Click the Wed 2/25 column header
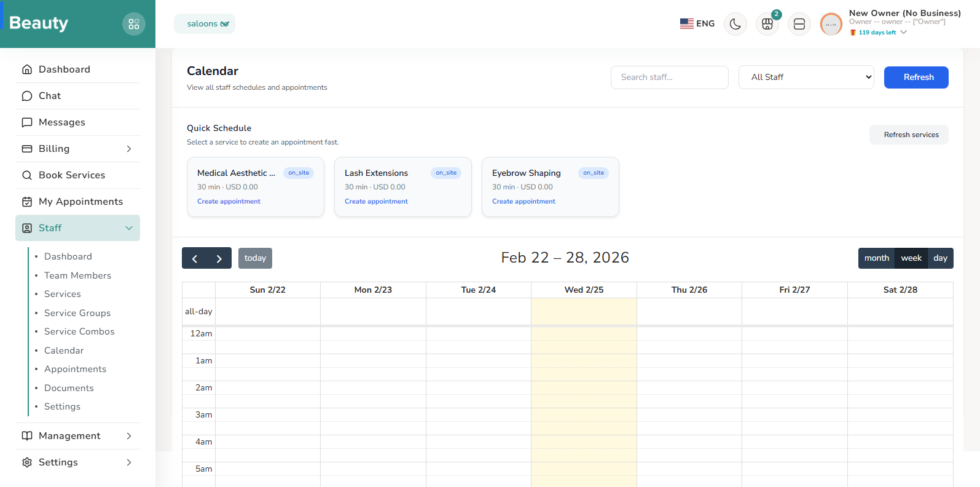The width and height of the screenshot is (980, 487). (584, 290)
